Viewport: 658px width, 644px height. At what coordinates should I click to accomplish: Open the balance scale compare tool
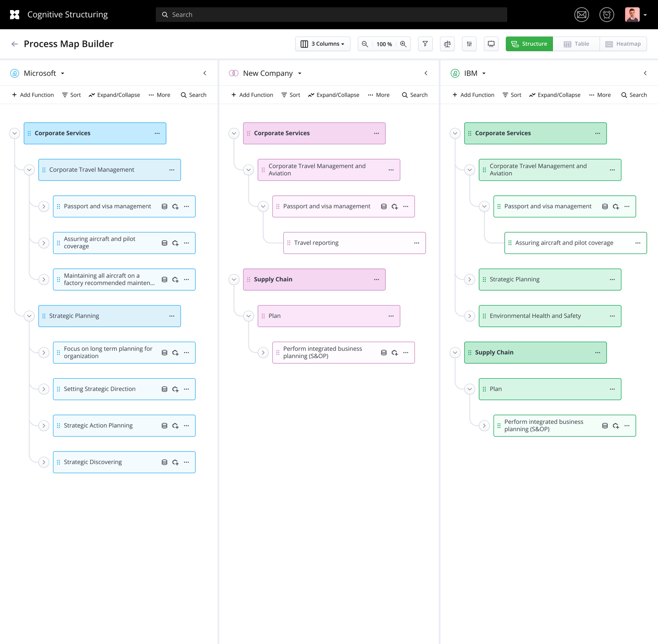(447, 44)
